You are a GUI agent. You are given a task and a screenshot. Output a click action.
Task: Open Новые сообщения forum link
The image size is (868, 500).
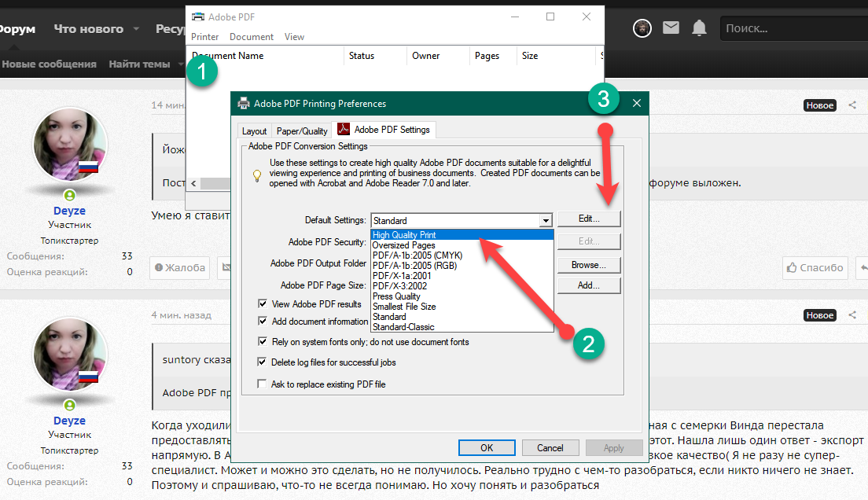(x=50, y=64)
